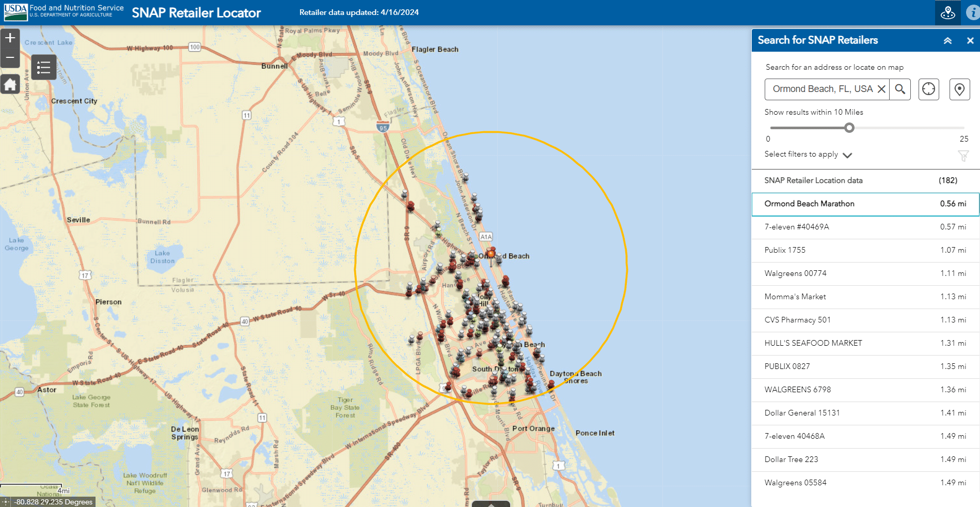Use my current location button

[928, 89]
